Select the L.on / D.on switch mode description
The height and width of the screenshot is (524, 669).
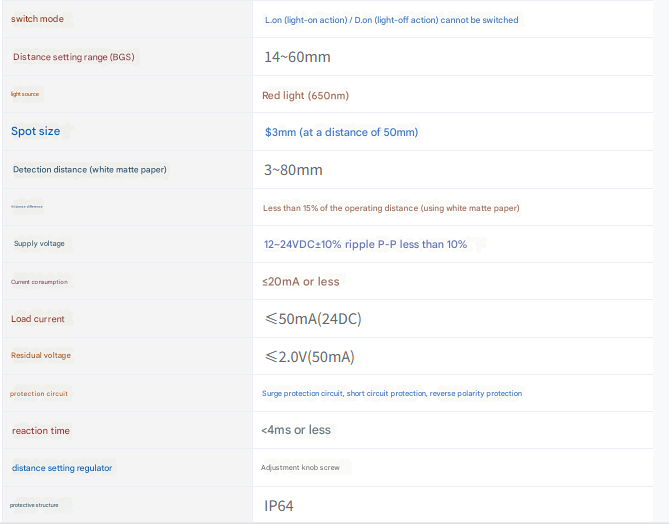(391, 20)
